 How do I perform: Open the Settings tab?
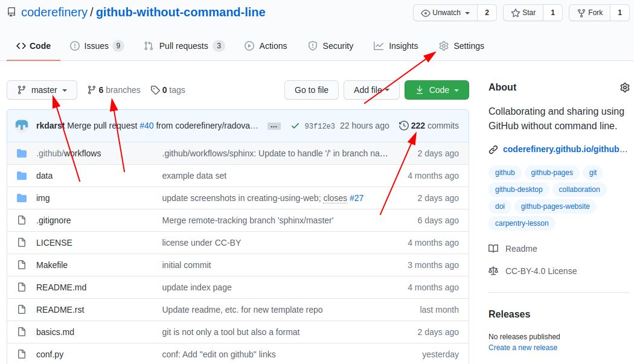click(x=461, y=46)
